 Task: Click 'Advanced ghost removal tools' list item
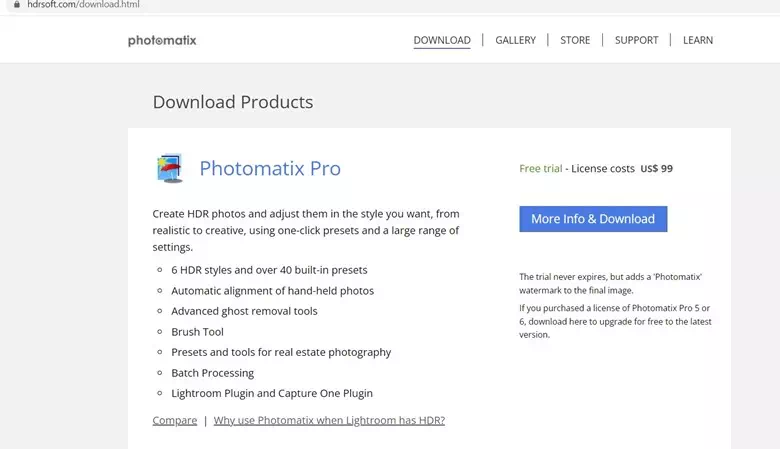[x=244, y=311]
